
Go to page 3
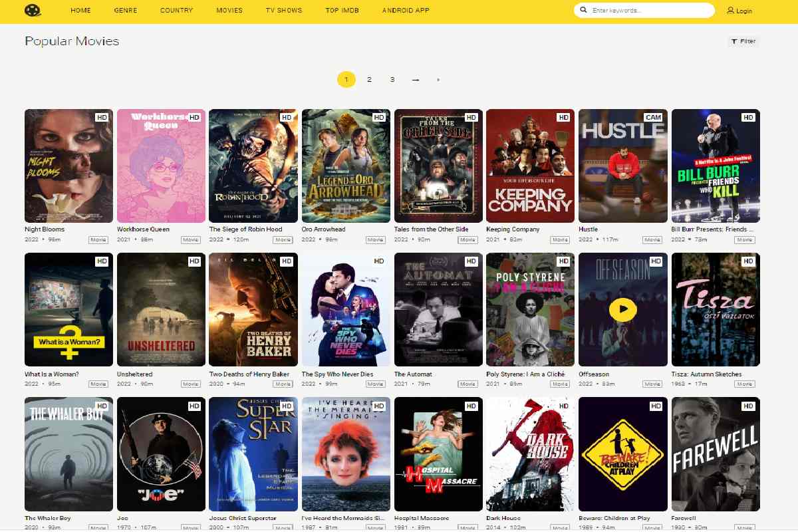coord(392,80)
